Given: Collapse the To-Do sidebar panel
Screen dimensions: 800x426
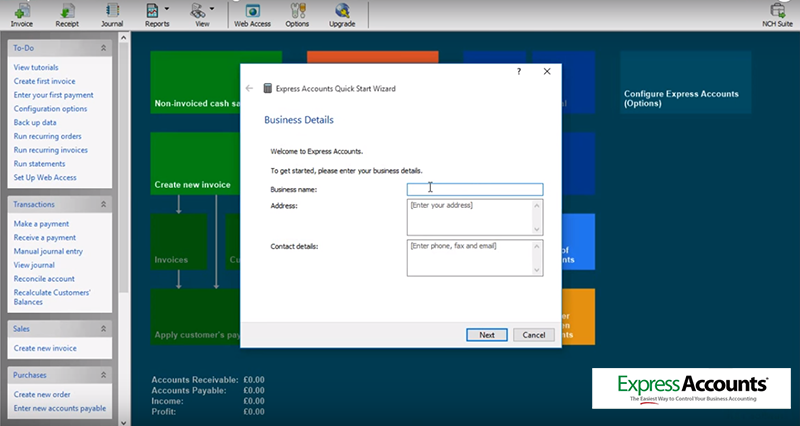Looking at the screenshot, I should point(104,48).
